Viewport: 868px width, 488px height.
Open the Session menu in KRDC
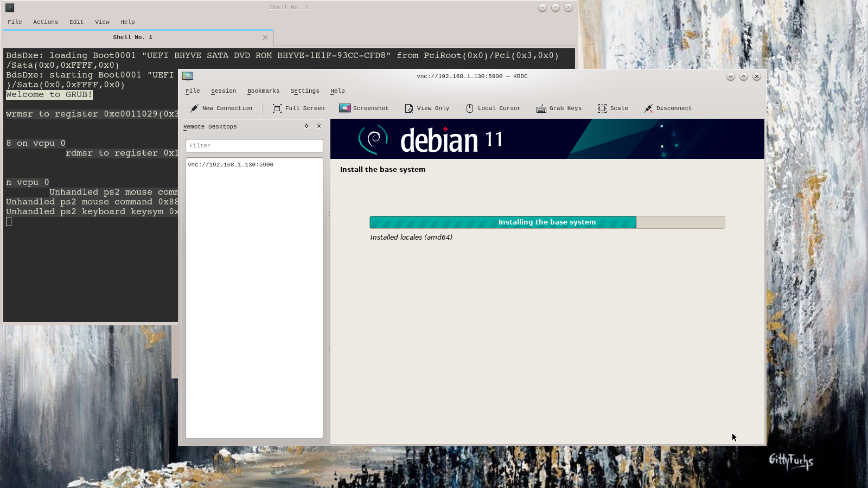(x=224, y=91)
